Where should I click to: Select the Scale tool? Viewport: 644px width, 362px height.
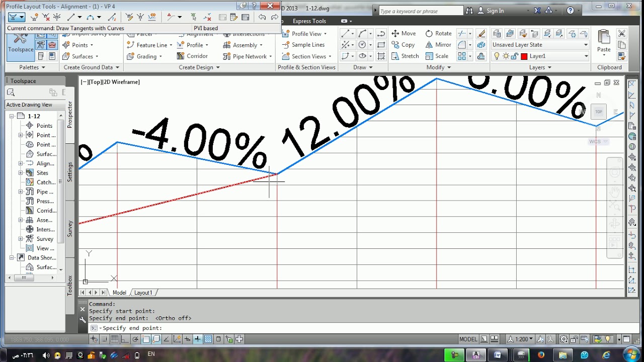437,56
